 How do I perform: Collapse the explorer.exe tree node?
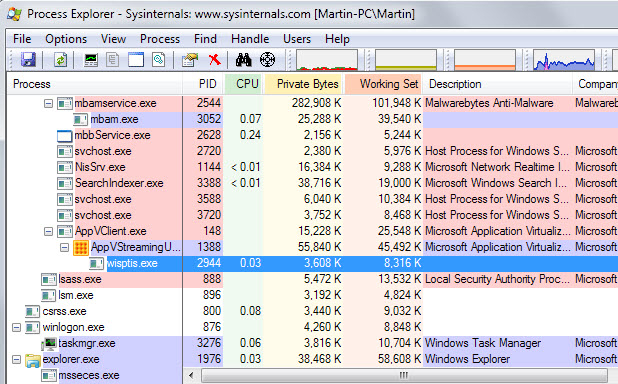(x=16, y=360)
